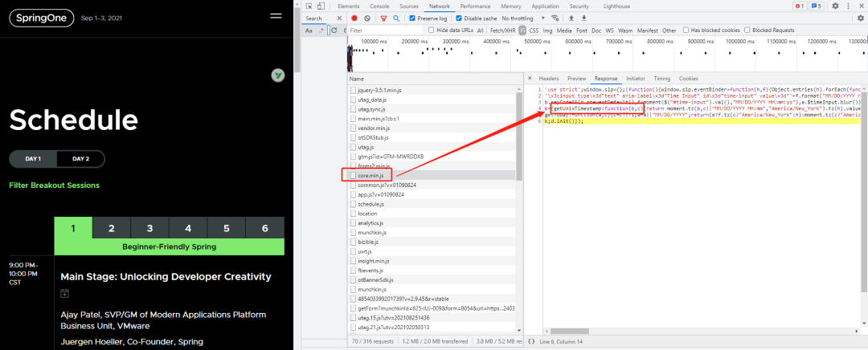The height and width of the screenshot is (350, 868).
Task: Enable Hide data URLs checkbox
Action: coord(432,30)
